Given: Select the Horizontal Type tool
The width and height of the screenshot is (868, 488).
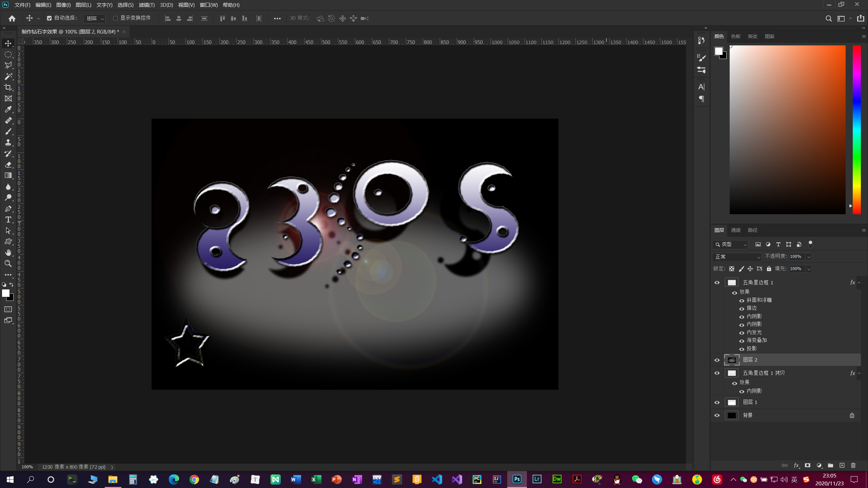Looking at the screenshot, I should [8, 220].
